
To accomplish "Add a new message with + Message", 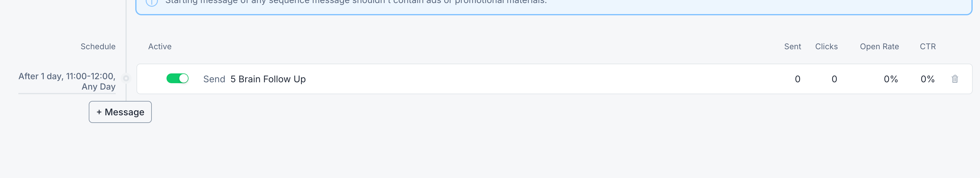I will (120, 112).
